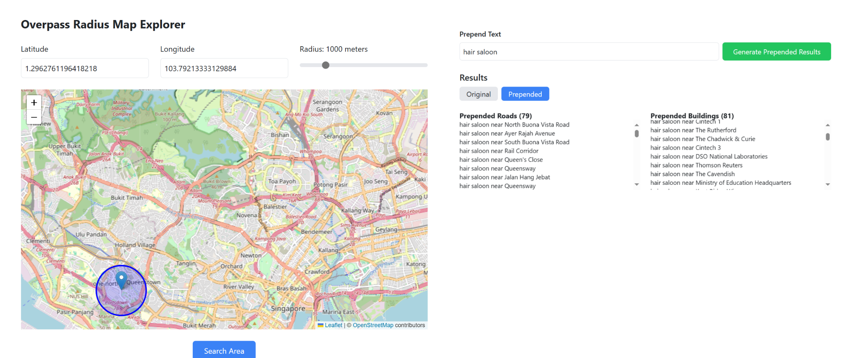The height and width of the screenshot is (358, 868).
Task: Select the Prepended results tab
Action: [x=525, y=94]
